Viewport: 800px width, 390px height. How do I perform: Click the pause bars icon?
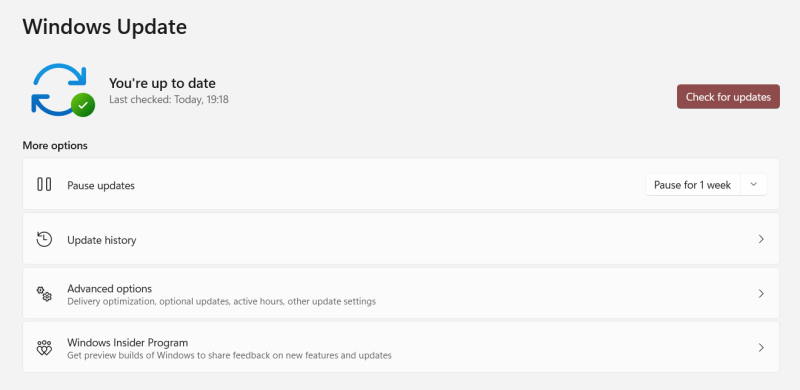coord(44,184)
